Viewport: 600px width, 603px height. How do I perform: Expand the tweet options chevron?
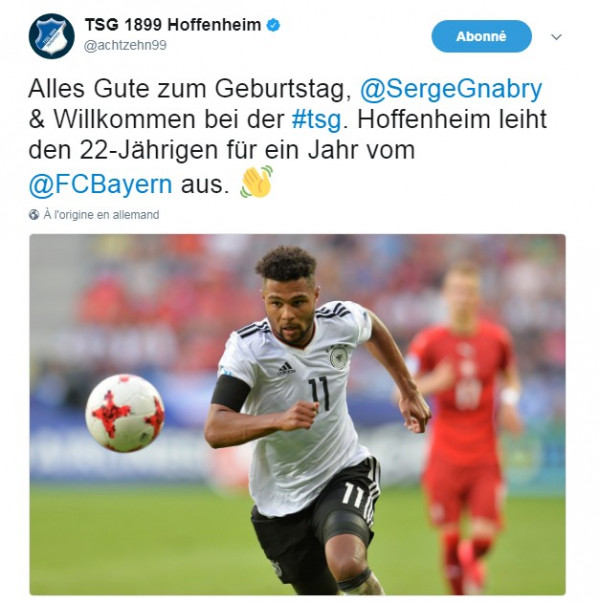pyautogui.click(x=556, y=37)
